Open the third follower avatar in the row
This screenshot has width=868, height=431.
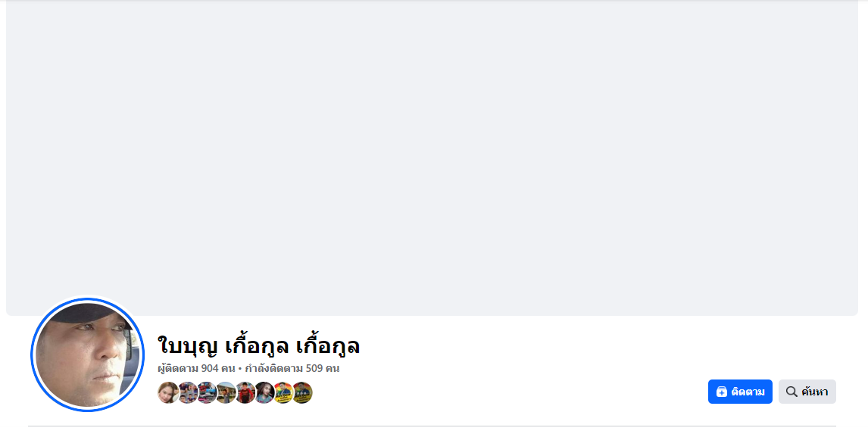pos(207,393)
